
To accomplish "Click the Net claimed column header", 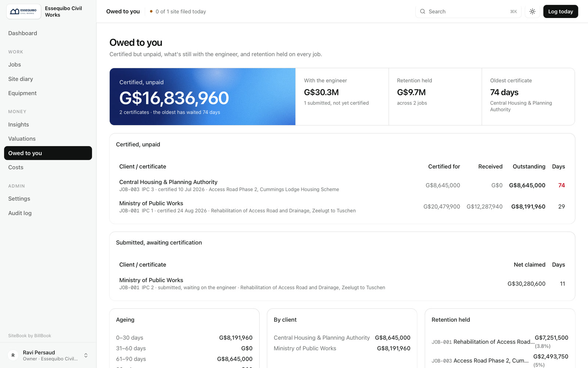I will click(529, 265).
